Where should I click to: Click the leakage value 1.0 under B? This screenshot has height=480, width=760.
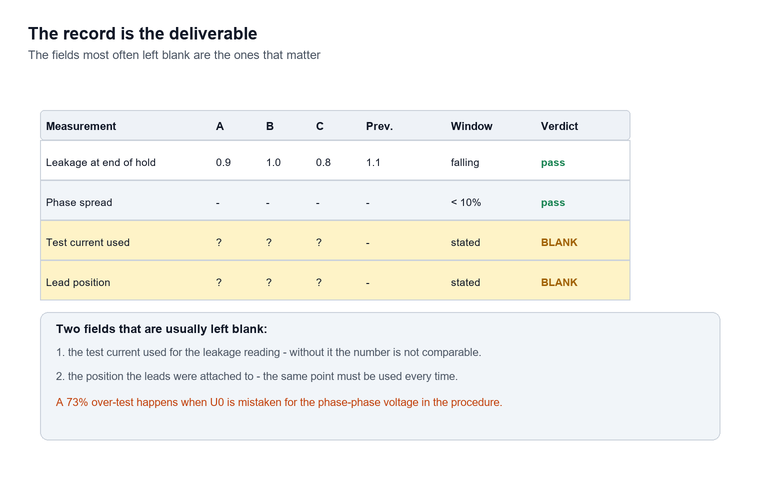pos(273,162)
